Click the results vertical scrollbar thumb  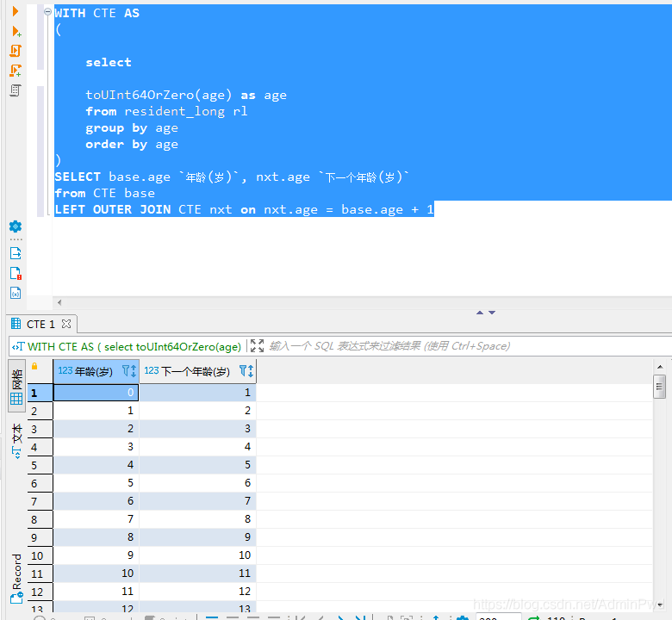click(x=660, y=387)
